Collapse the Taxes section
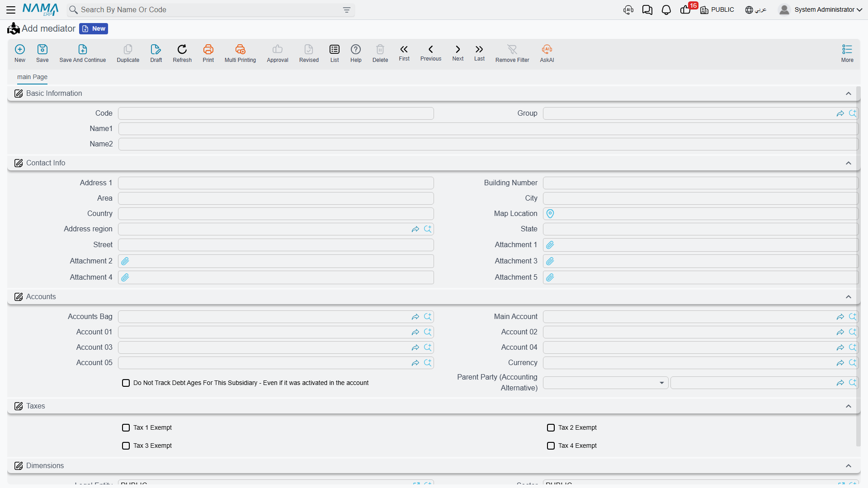 [849, 406]
